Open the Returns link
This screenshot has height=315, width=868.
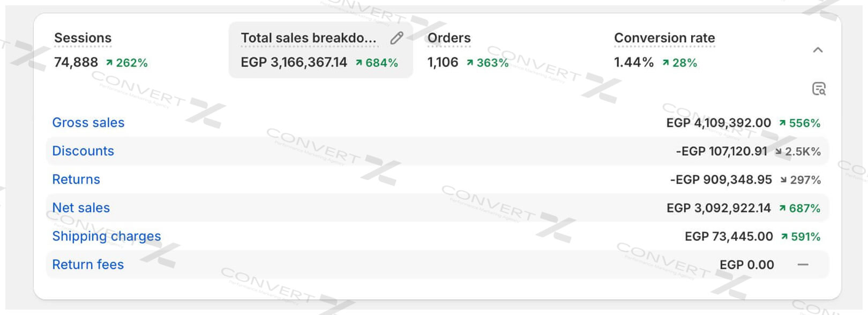coord(76,179)
